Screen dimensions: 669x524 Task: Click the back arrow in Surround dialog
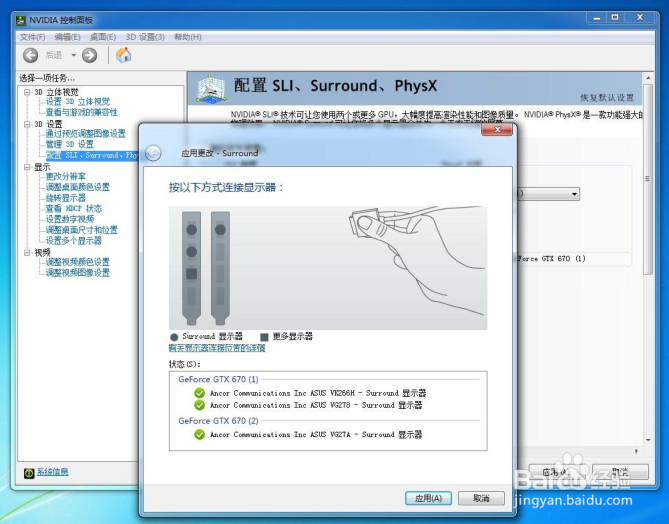[153, 153]
